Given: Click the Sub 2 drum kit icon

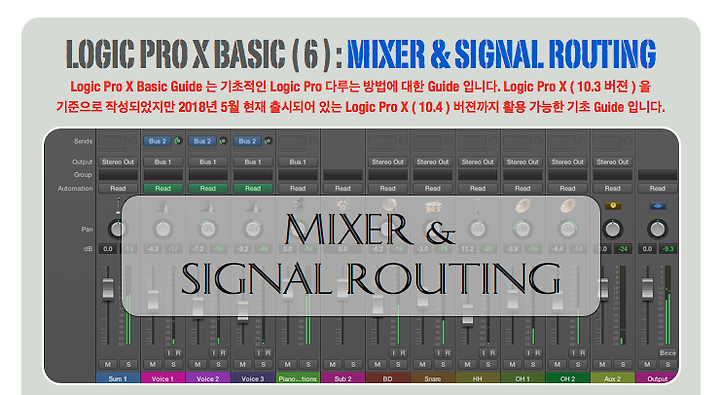Looking at the screenshot, I should tap(343, 205).
